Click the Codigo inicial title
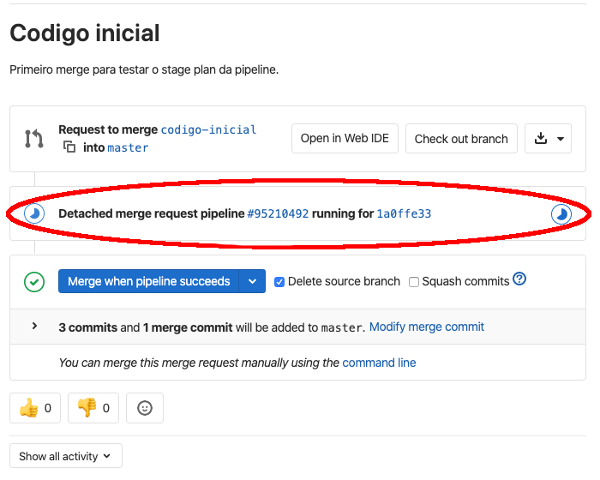The height and width of the screenshot is (480, 600). point(85,33)
